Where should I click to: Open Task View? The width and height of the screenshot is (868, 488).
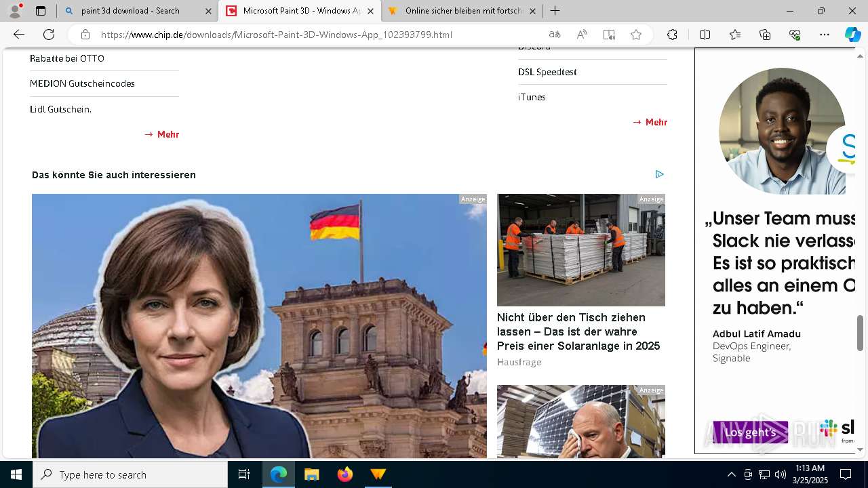point(244,474)
